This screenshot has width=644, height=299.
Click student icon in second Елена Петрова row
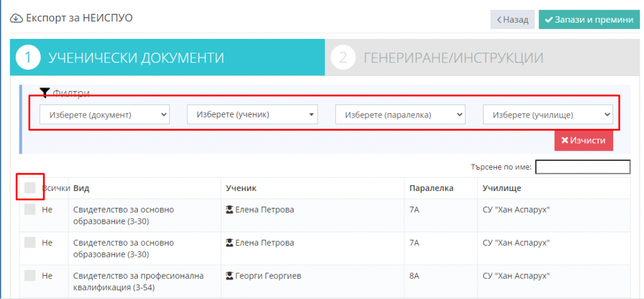click(230, 243)
